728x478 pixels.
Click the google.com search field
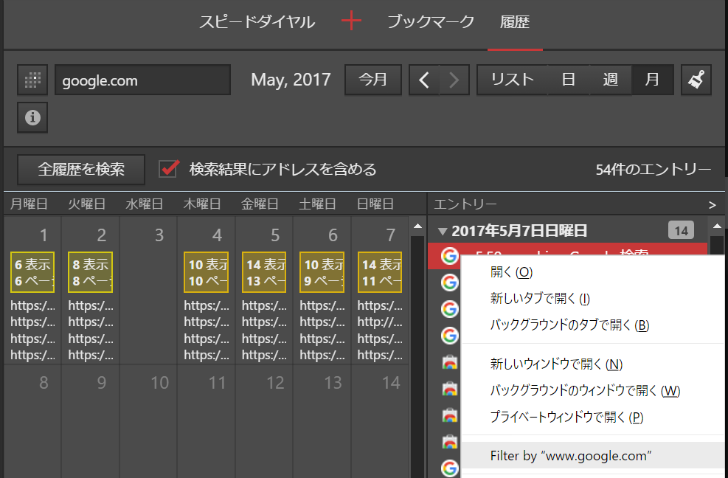(x=143, y=80)
